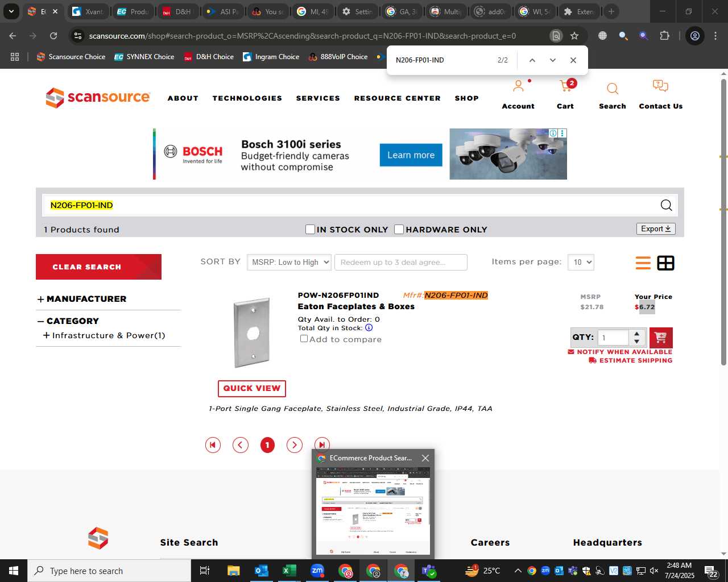This screenshot has height=582, width=728.
Task: Add item to cart with red cart button
Action: pyautogui.click(x=661, y=338)
